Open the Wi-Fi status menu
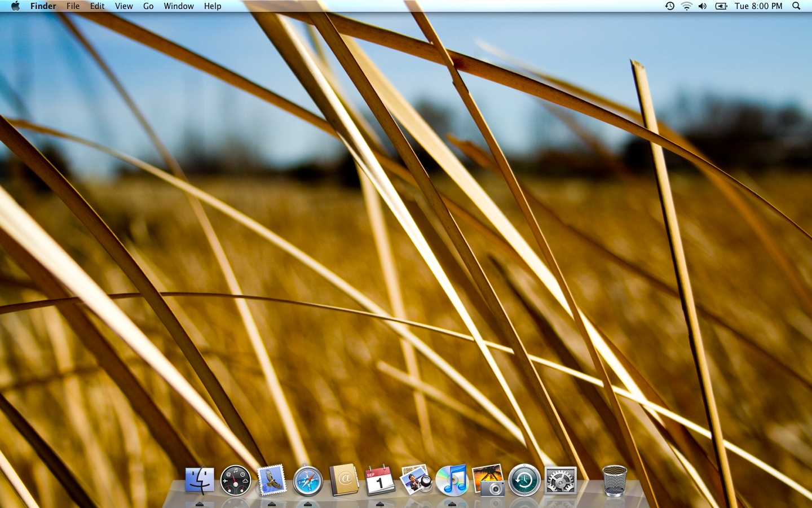This screenshot has height=508, width=812. point(686,6)
